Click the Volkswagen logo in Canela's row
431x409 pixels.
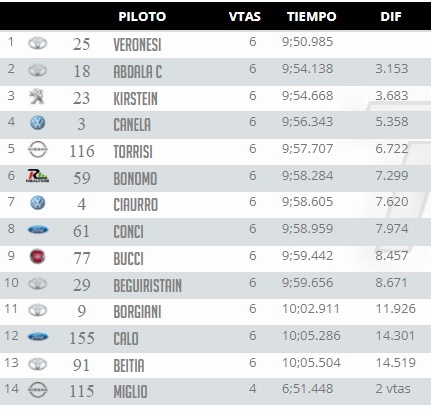pyautogui.click(x=38, y=123)
